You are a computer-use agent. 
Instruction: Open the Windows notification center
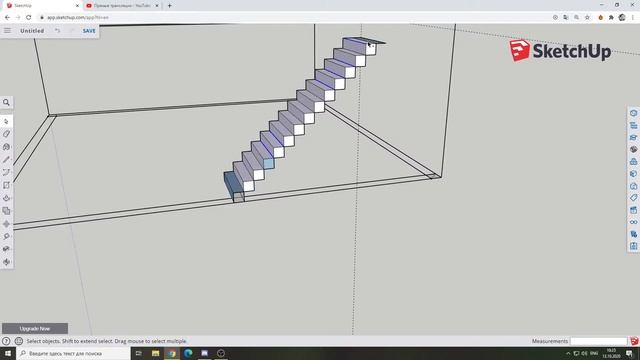pos(630,353)
